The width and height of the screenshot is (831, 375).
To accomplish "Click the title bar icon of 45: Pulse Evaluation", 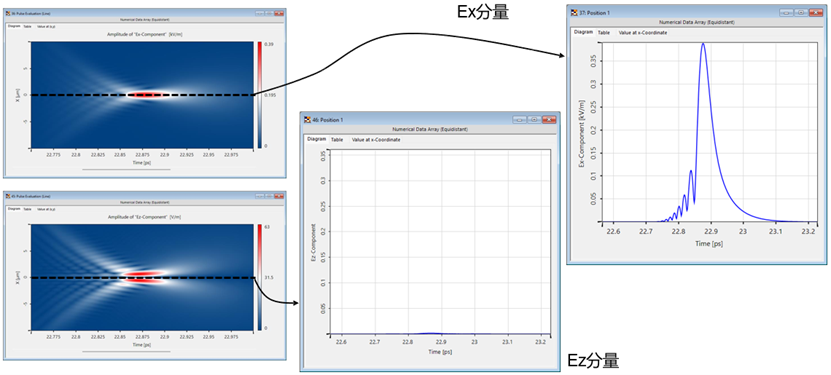I will (x=7, y=196).
